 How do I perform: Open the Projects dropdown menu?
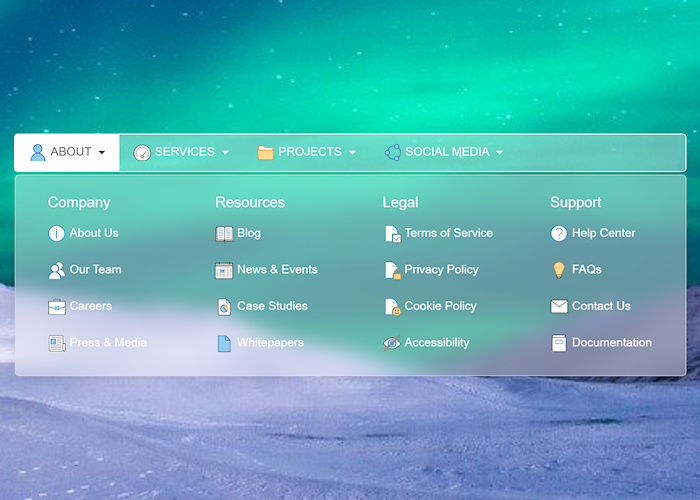click(306, 152)
